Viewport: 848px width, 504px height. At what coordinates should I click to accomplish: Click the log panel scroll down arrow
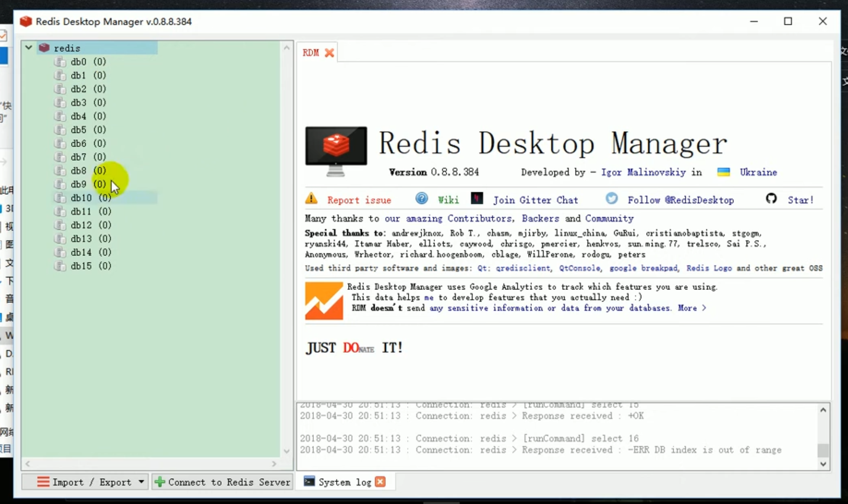[x=823, y=464]
